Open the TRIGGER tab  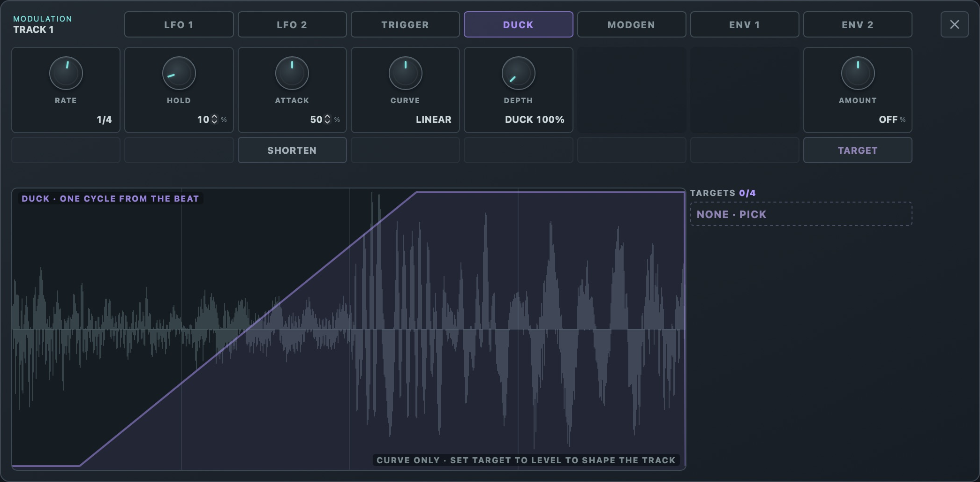(x=405, y=24)
